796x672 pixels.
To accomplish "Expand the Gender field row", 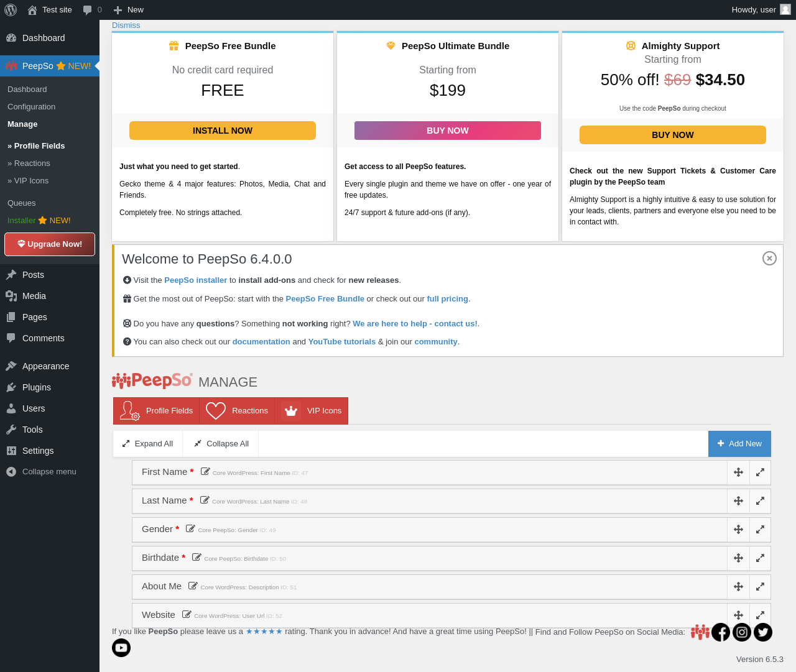I will 760,530.
